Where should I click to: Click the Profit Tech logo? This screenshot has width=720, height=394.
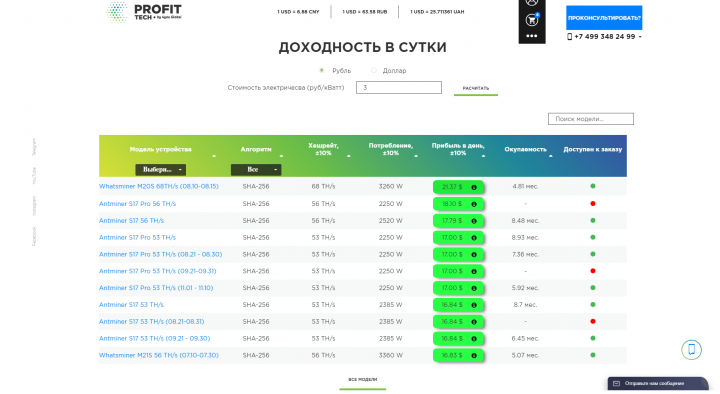click(x=143, y=12)
